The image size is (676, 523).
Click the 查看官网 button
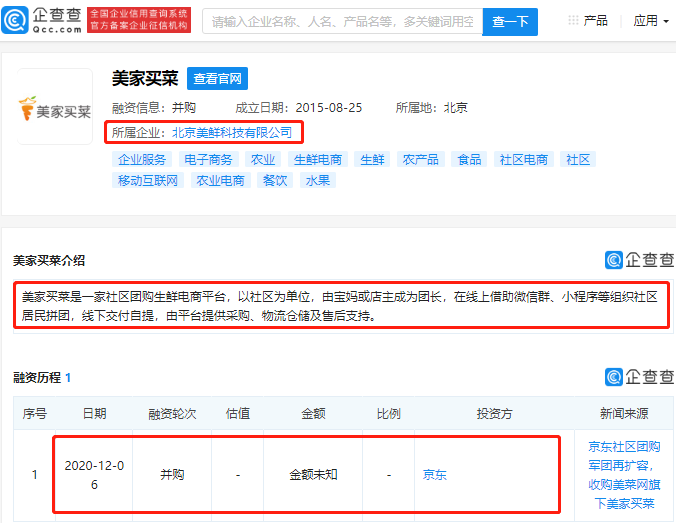tap(217, 78)
